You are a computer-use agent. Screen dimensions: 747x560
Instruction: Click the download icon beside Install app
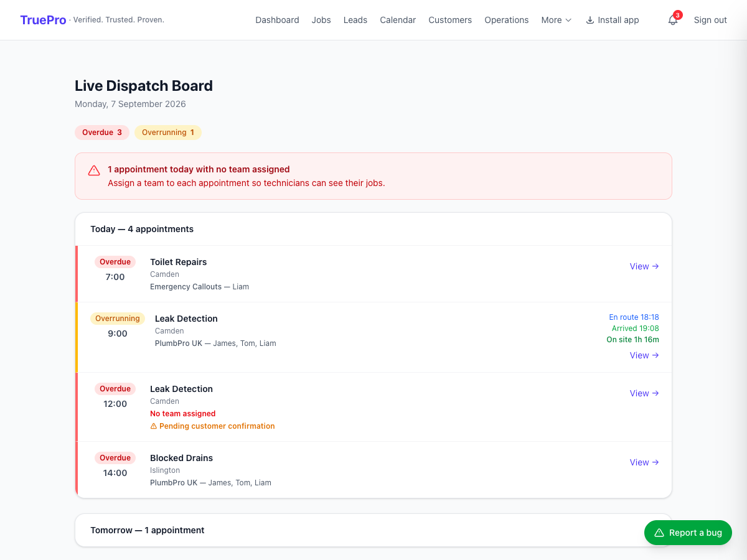[x=590, y=20]
